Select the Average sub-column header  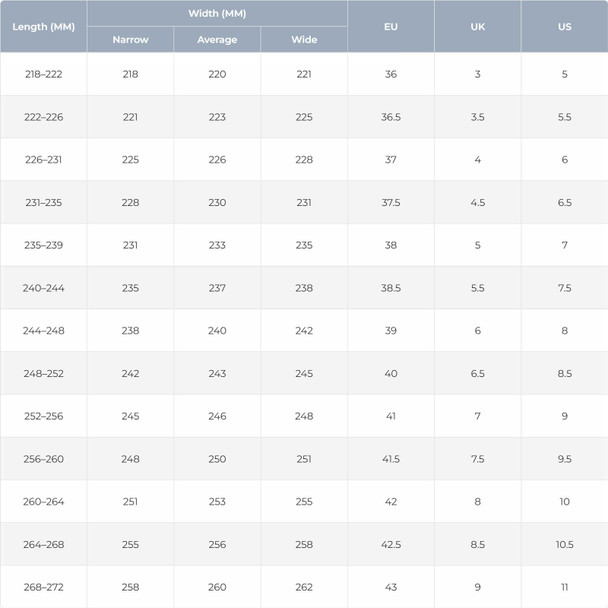217,40
